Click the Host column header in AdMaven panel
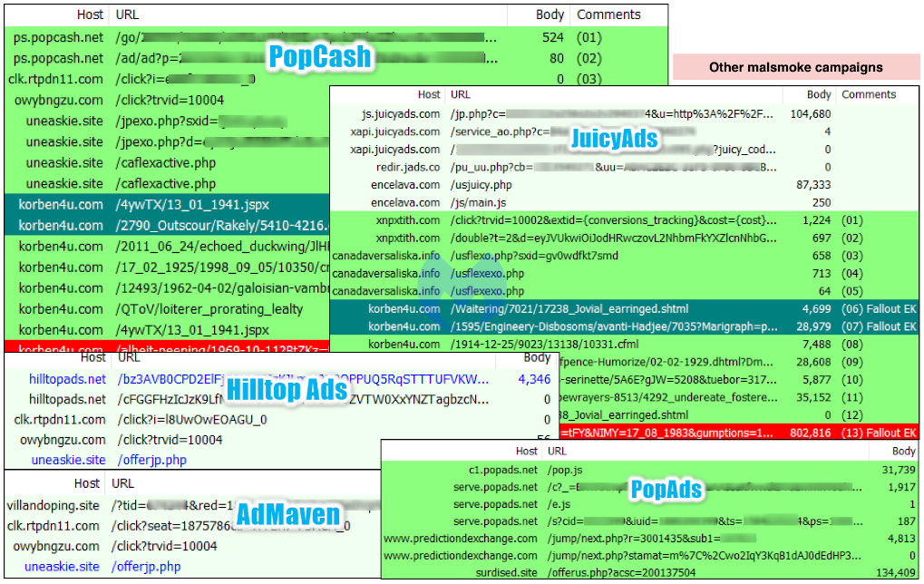The image size is (924, 584). coord(87,484)
